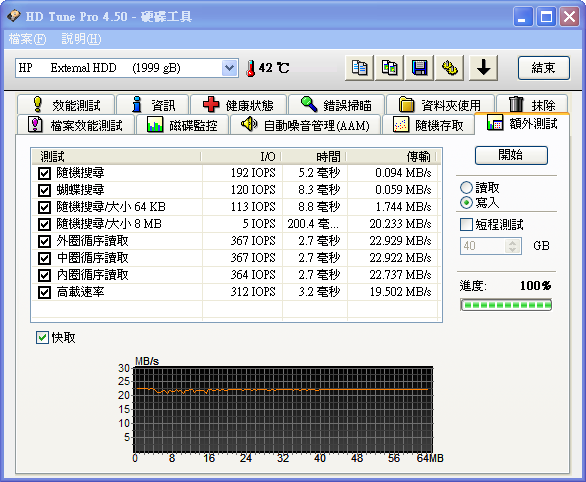This screenshot has height=482, width=586.
Task: Enable the 短程測試 checkbox
Action: pos(466,225)
